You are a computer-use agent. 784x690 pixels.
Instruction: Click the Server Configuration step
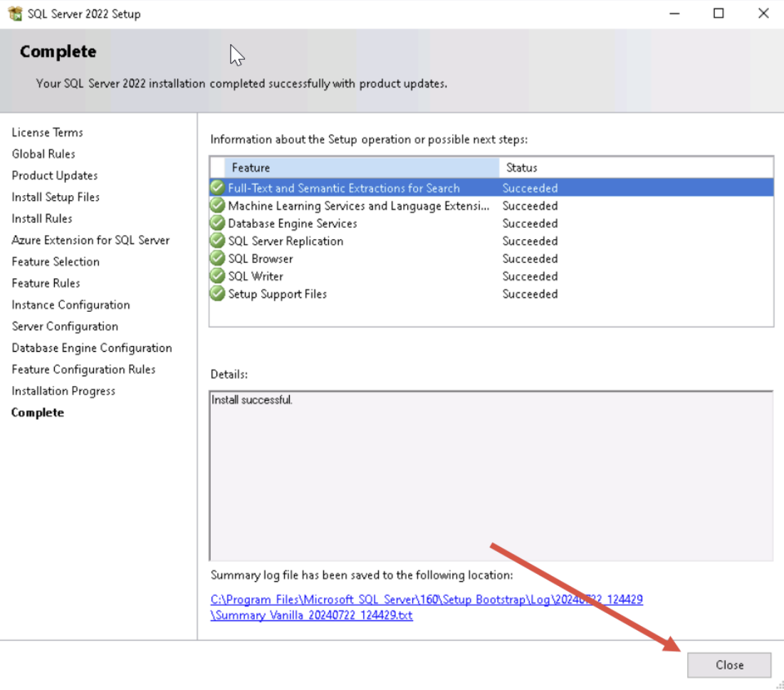coord(65,326)
